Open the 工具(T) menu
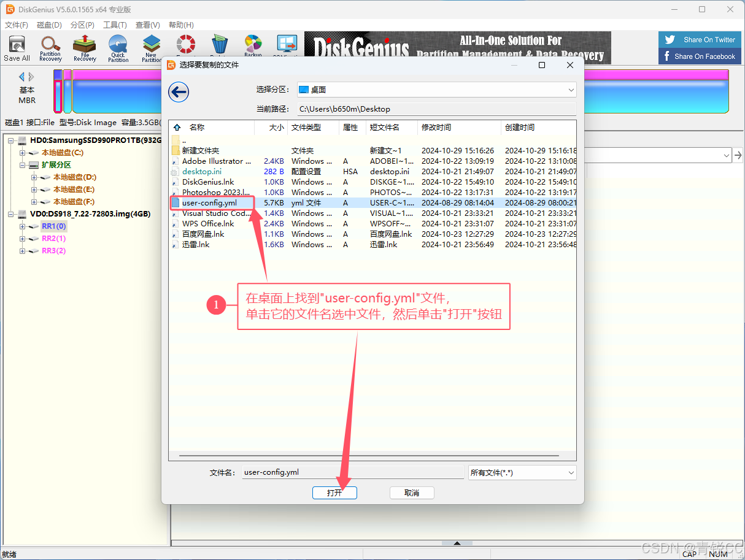The height and width of the screenshot is (560, 745). pos(115,25)
